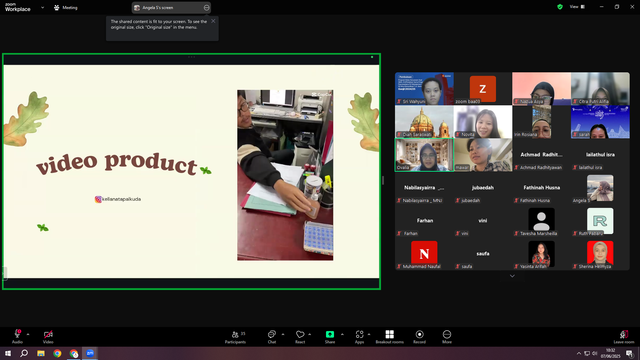Open Breakout rooms
This screenshot has width=640, height=360.
point(389,336)
